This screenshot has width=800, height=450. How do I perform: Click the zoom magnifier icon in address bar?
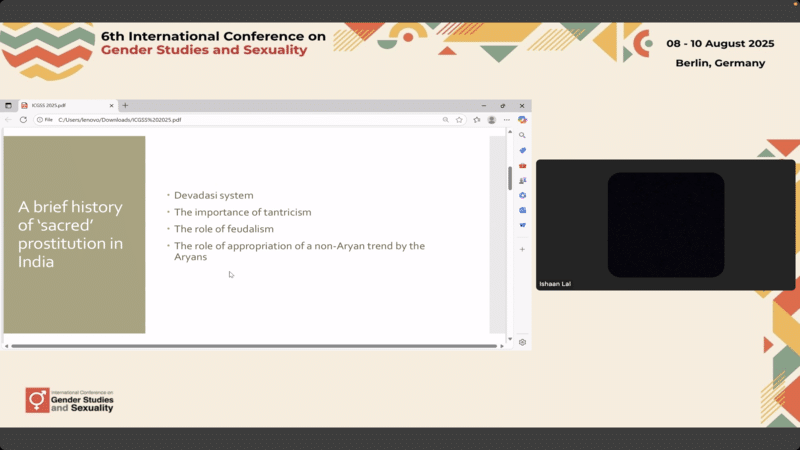(x=446, y=120)
